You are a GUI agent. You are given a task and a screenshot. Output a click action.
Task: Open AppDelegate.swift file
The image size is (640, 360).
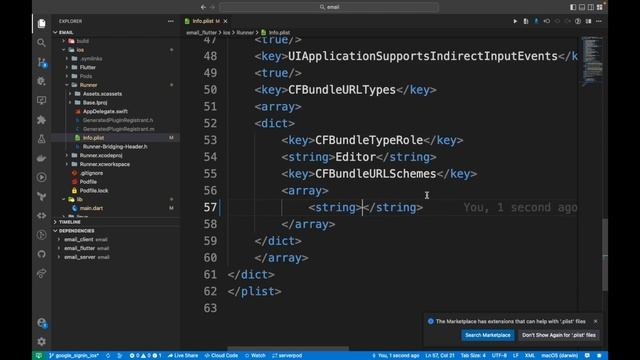coord(105,111)
